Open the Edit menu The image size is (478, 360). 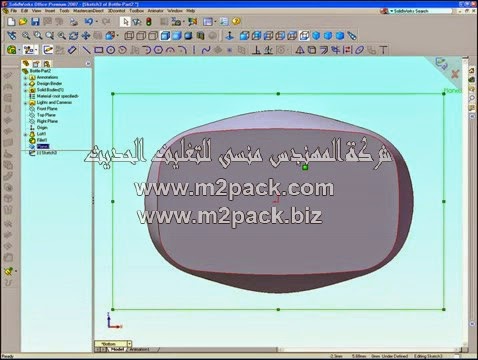pos(24,11)
